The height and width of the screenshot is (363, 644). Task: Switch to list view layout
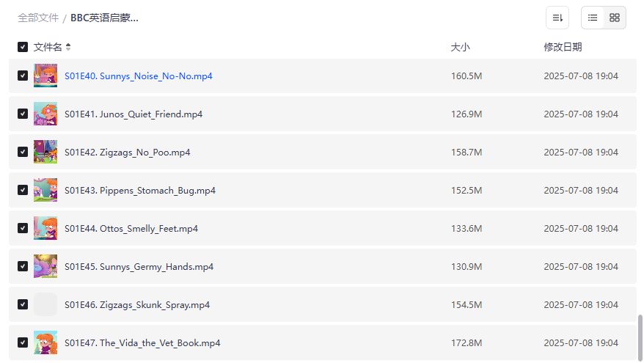[593, 18]
